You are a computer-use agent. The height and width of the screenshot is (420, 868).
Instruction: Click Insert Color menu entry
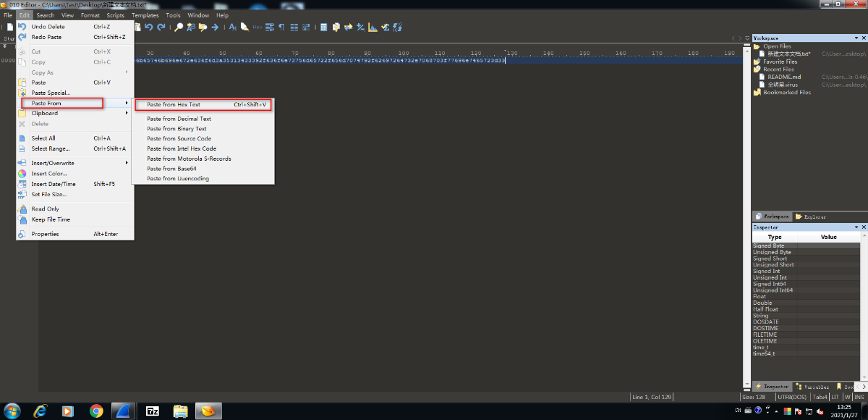76,174
